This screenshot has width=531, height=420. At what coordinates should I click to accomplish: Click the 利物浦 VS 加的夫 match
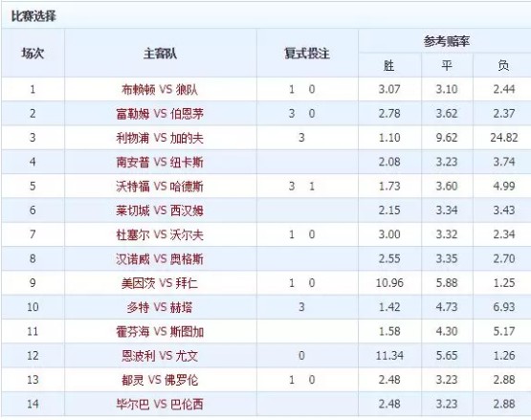tap(160, 138)
